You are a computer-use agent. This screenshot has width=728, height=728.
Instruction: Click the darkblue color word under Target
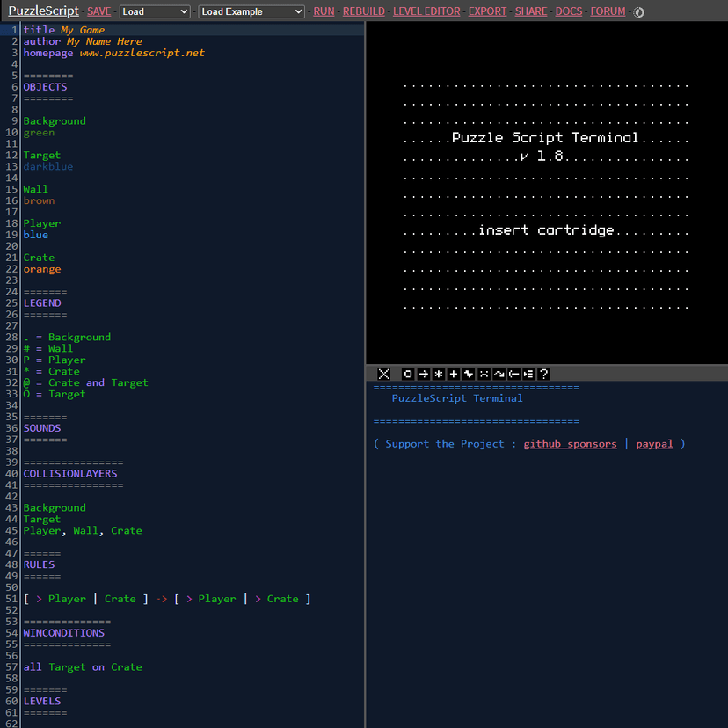pos(48,166)
